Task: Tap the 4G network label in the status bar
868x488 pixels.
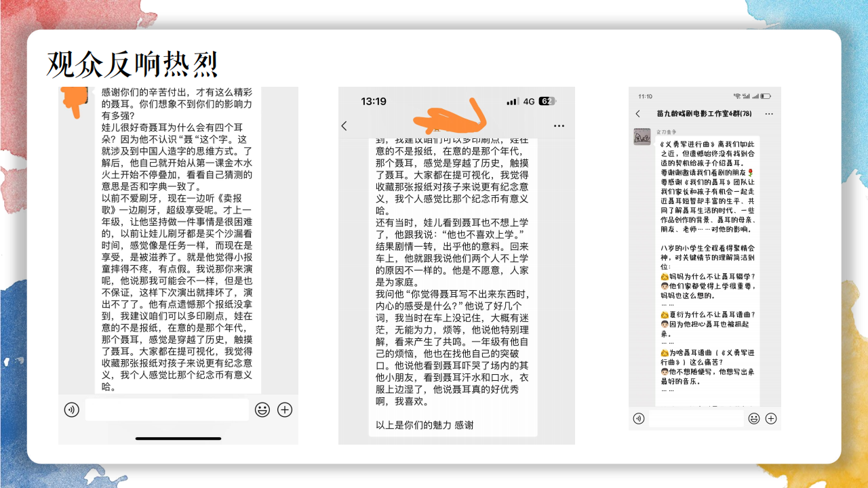Action: click(x=529, y=102)
